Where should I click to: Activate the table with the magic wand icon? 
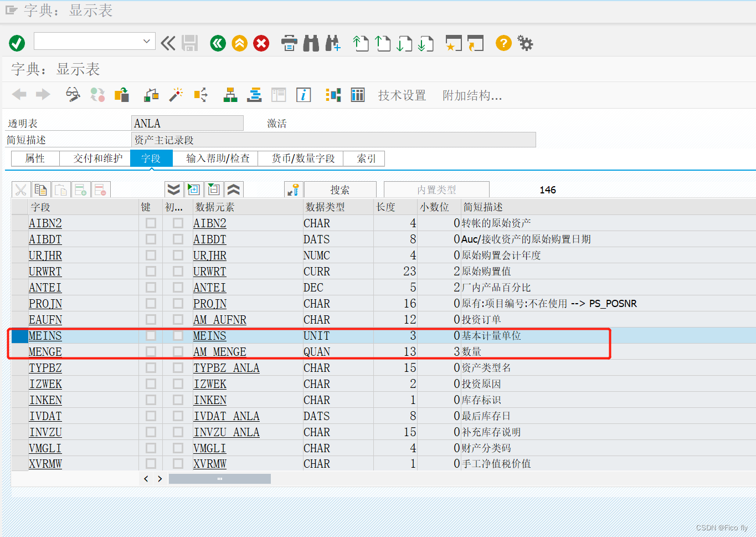click(176, 94)
